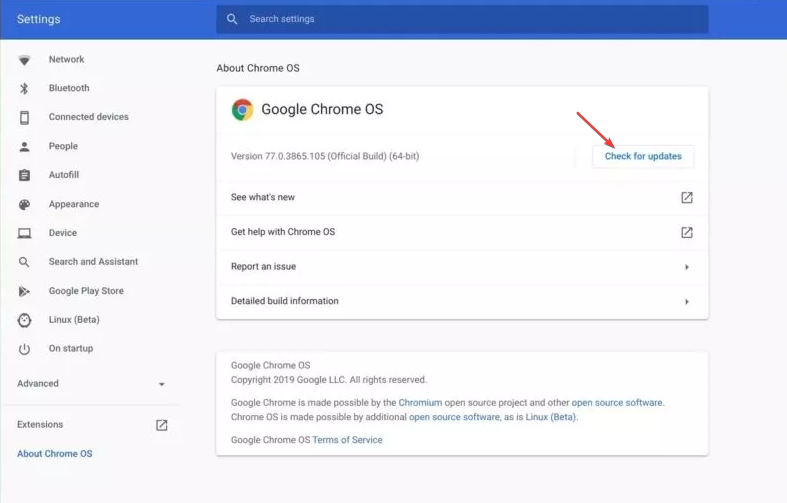Screen dimensions: 787x503
Task: Click the Linux (Beta) penguin icon
Action: coord(24,320)
